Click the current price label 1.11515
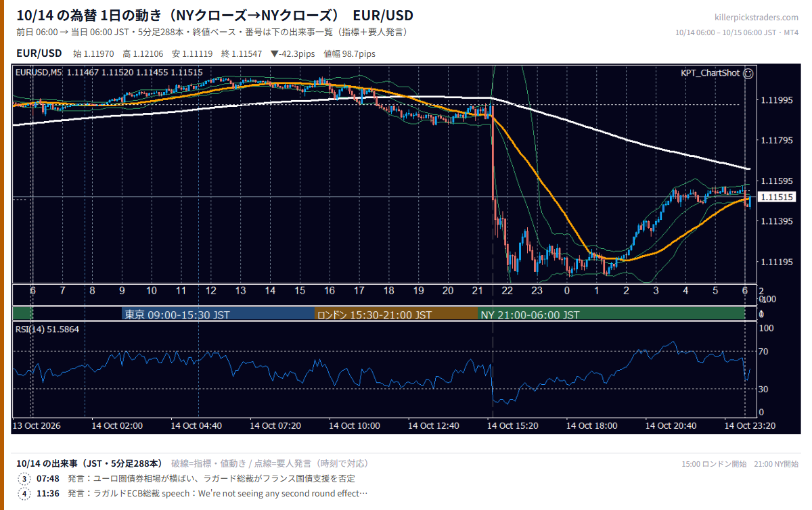Viewport: 812px width, 510px height. tap(775, 198)
